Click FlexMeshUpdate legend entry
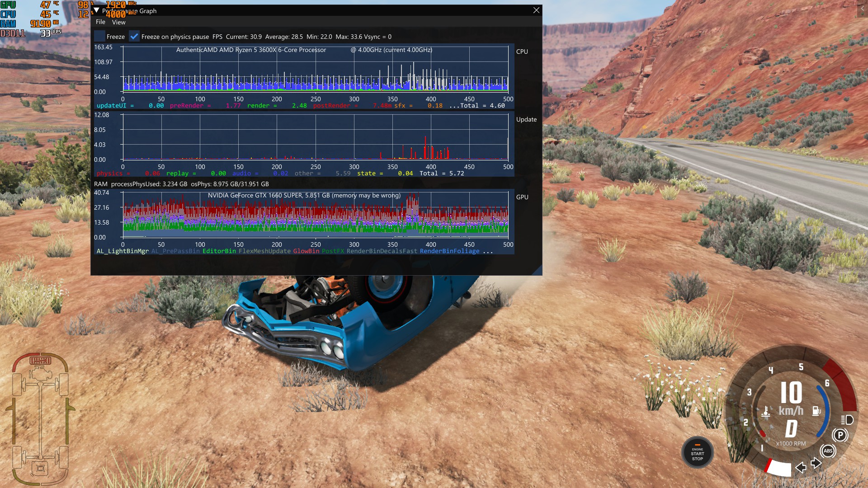This screenshot has width=868, height=488. click(264, 251)
